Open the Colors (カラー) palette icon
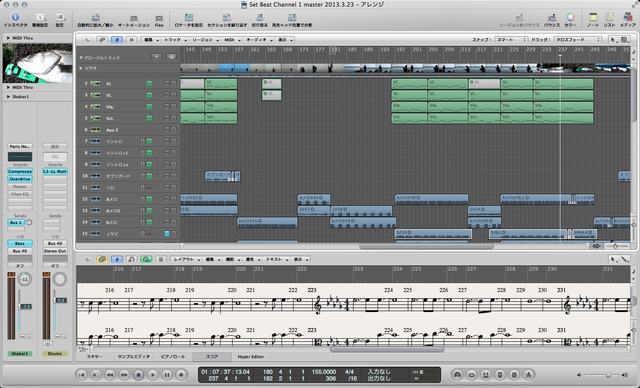The width and height of the screenshot is (640, 388). [570, 17]
